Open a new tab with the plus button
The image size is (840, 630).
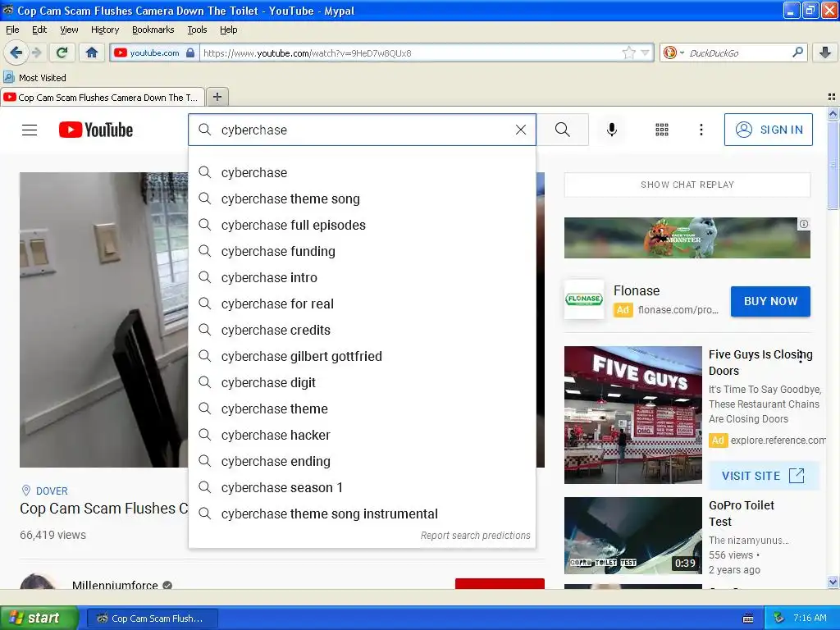[217, 97]
